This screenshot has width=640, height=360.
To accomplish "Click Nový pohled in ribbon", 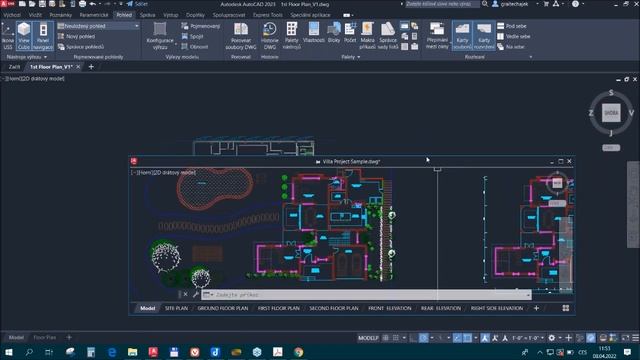I will 76,36.
